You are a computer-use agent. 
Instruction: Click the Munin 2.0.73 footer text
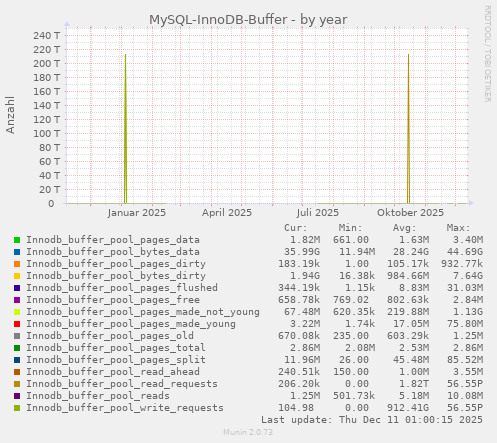pyautogui.click(x=248, y=433)
